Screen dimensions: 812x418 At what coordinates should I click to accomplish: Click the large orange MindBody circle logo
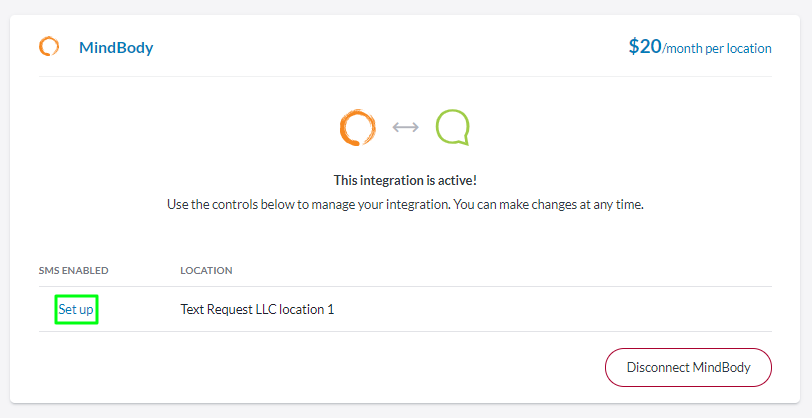[x=356, y=128]
